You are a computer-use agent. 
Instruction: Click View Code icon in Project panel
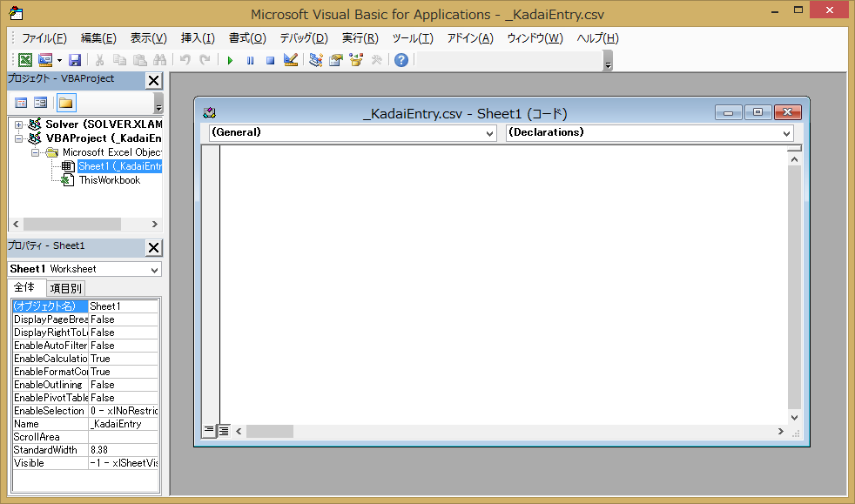pos(21,103)
